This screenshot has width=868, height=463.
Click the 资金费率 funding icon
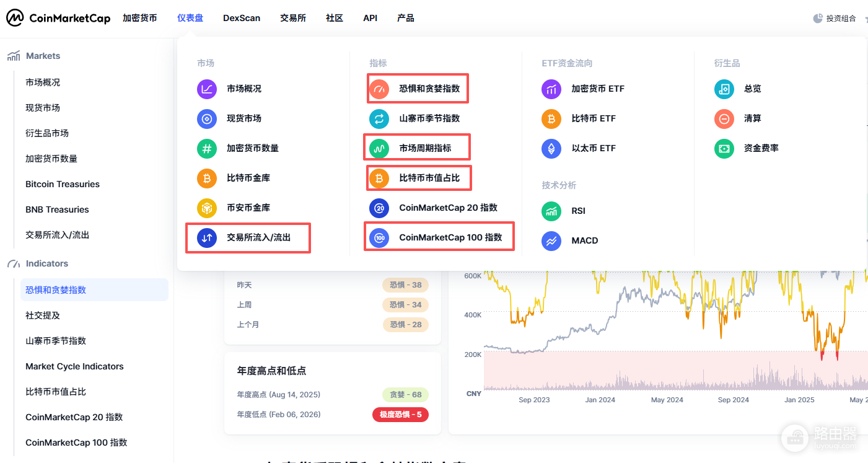tap(724, 148)
